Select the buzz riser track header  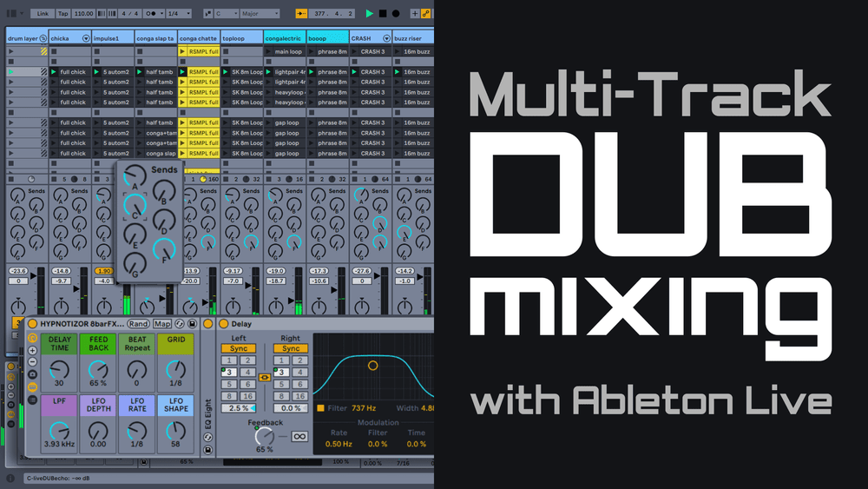coord(413,38)
